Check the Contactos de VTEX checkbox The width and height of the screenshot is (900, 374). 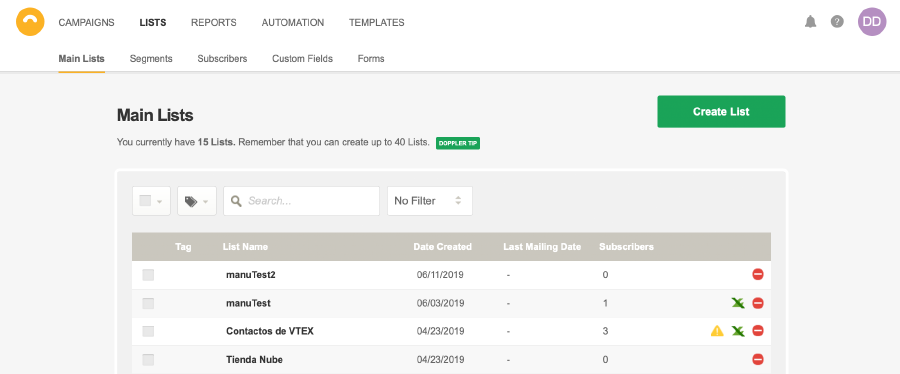point(148,331)
